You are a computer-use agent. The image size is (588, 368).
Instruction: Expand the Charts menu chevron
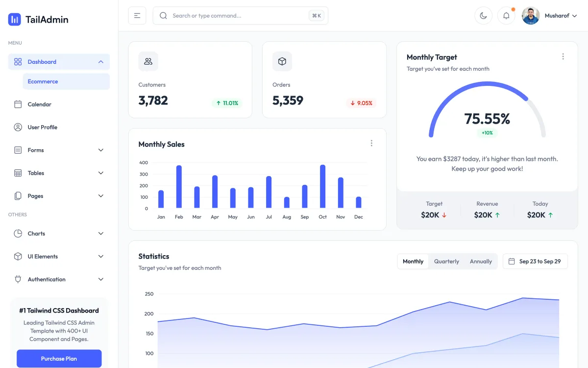(x=101, y=234)
